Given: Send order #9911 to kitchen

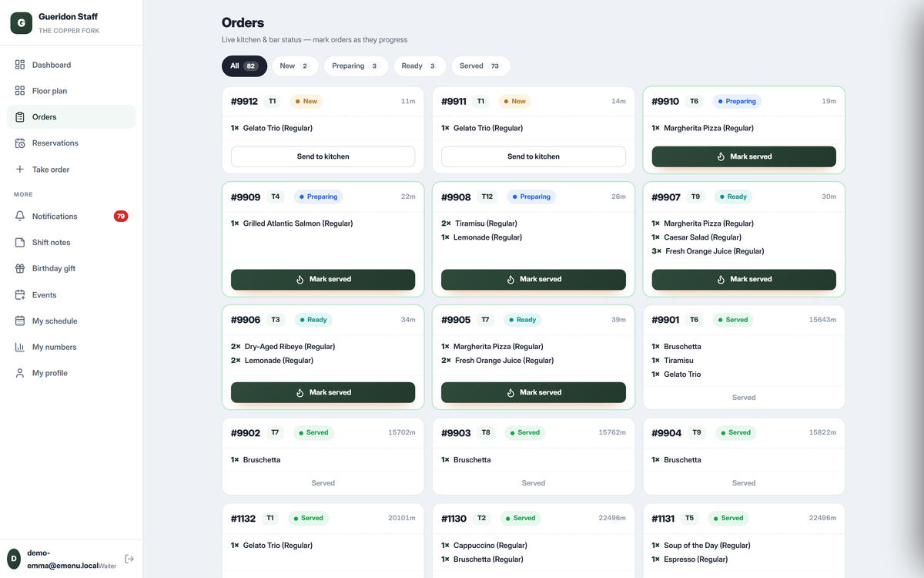Looking at the screenshot, I should click(534, 156).
